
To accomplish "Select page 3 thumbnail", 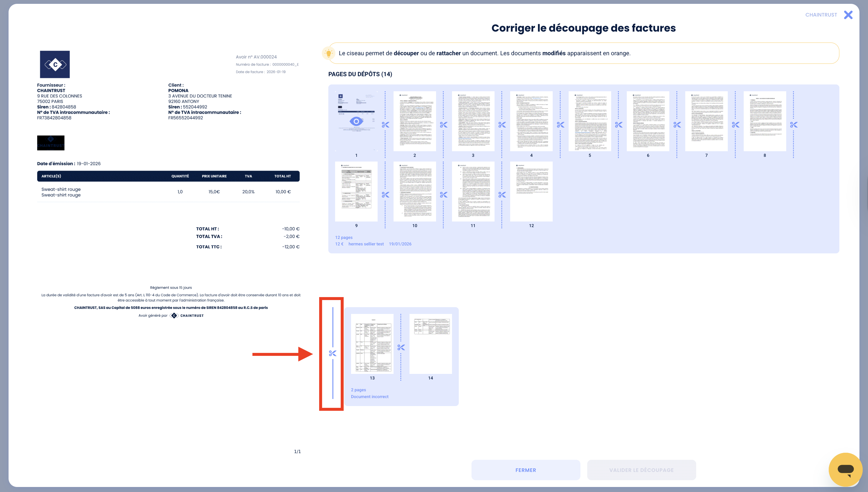I will 473,121.
